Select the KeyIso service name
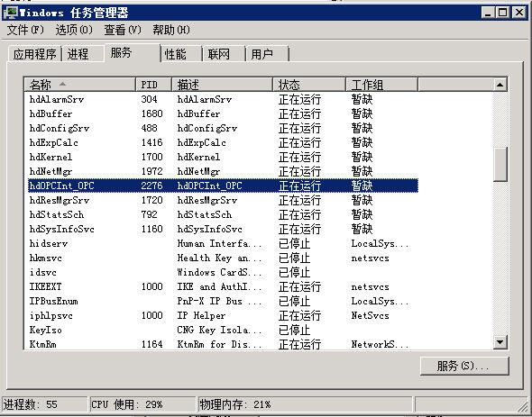This screenshot has width=532, height=417. coord(45,330)
